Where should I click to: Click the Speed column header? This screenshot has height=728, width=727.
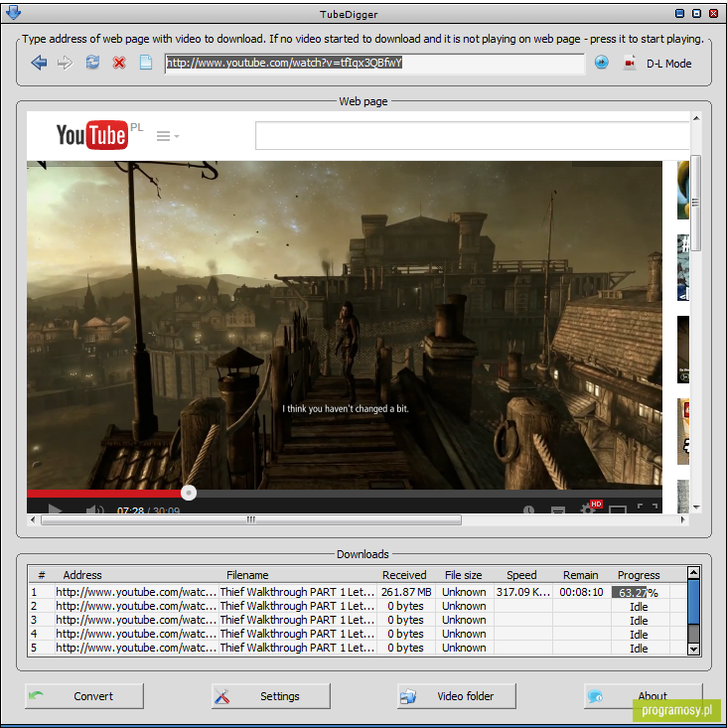click(521, 575)
